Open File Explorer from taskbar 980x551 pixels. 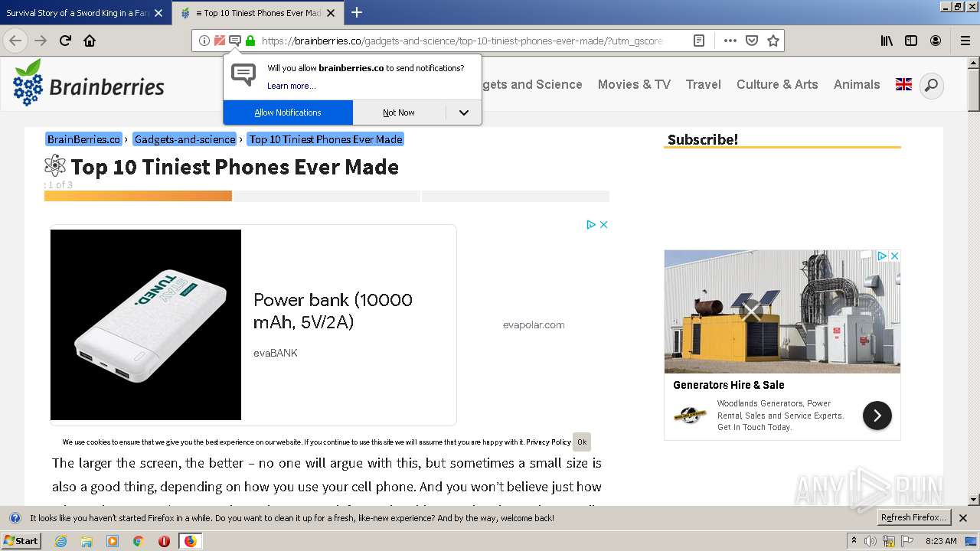(x=87, y=541)
